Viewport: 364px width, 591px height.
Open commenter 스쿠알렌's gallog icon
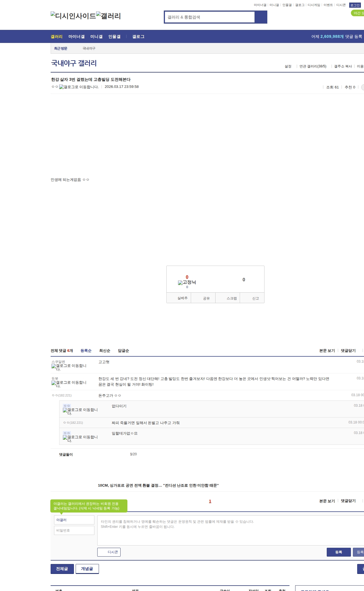pos(69,367)
